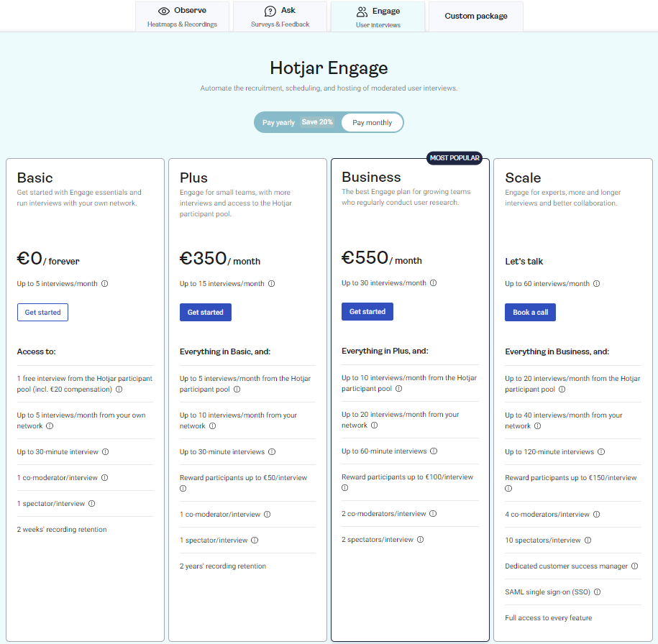The width and height of the screenshot is (658, 644).
Task: Click the Everything in Business, and: heading
Action: point(557,351)
